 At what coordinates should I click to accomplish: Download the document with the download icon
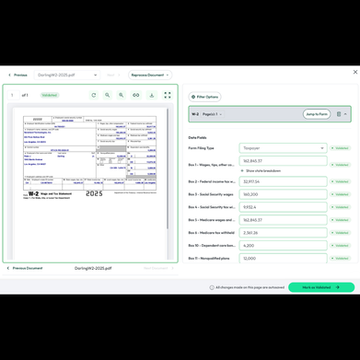tap(152, 95)
